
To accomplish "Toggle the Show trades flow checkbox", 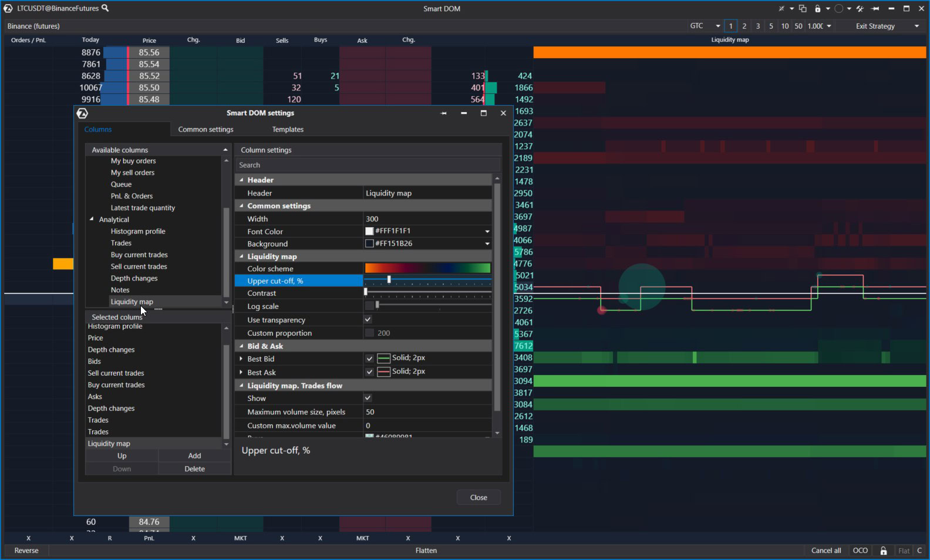I will pos(368,398).
